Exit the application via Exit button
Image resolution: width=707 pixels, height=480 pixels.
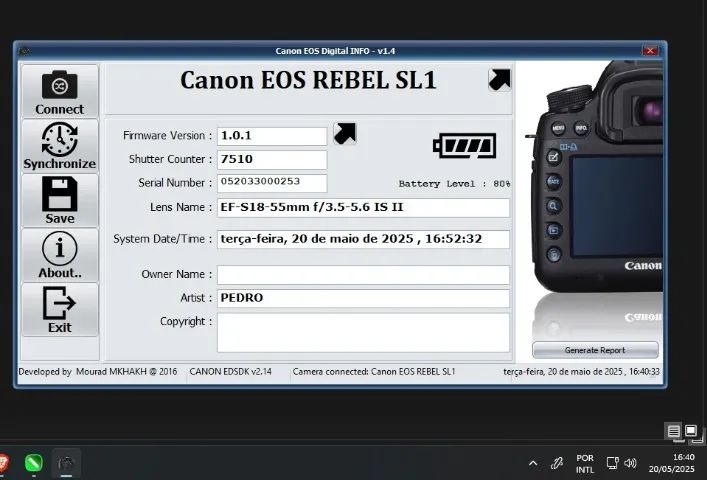pyautogui.click(x=60, y=310)
